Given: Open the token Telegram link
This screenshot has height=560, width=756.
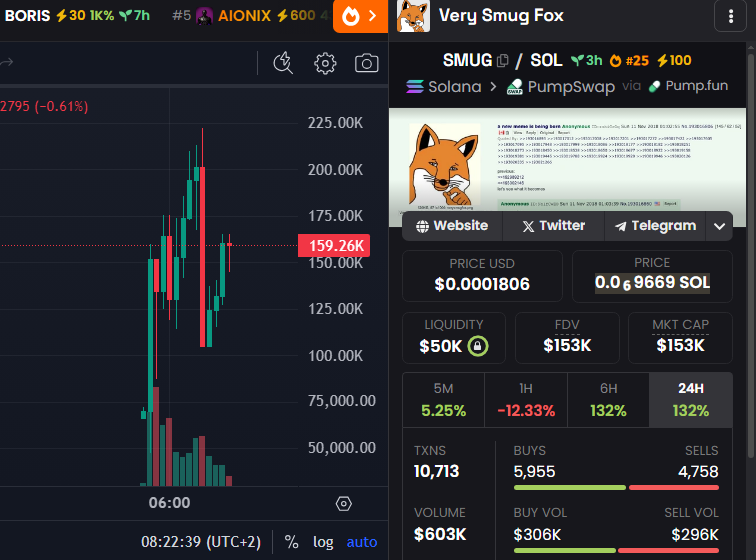Looking at the screenshot, I should pos(656,226).
